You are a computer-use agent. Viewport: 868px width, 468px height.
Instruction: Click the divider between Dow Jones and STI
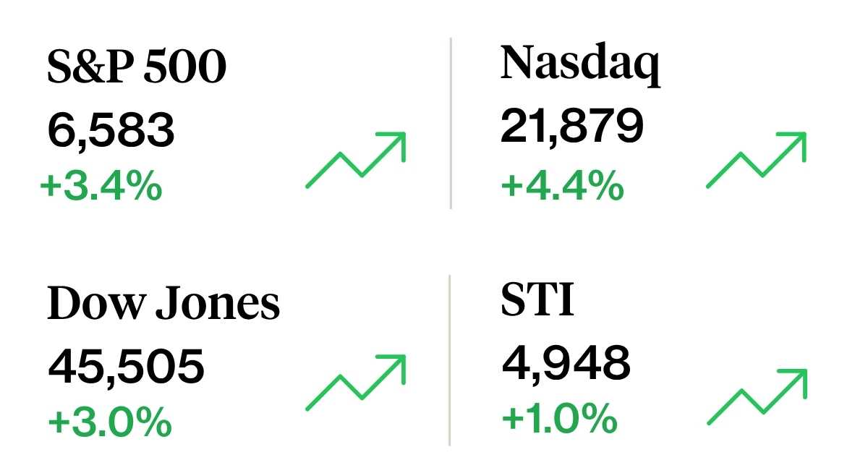pos(450,359)
